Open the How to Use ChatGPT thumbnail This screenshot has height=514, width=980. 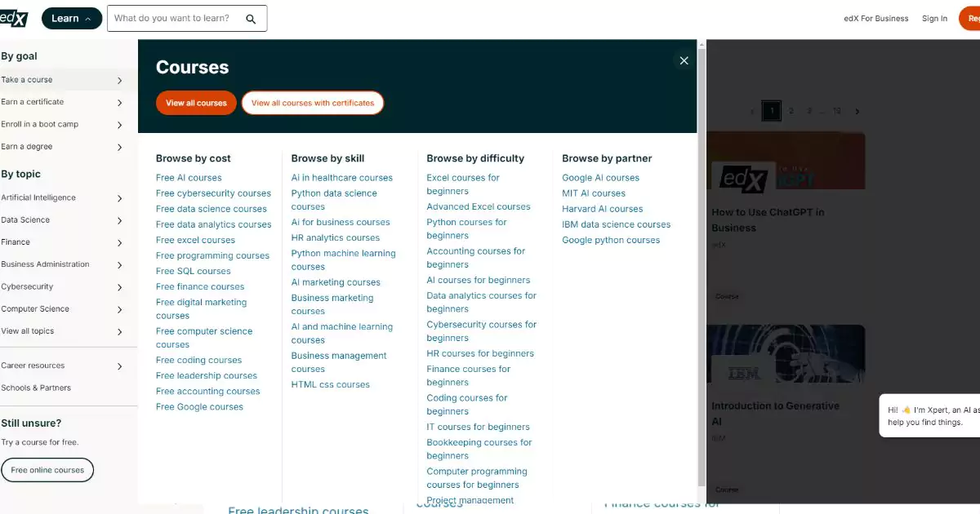click(785, 161)
